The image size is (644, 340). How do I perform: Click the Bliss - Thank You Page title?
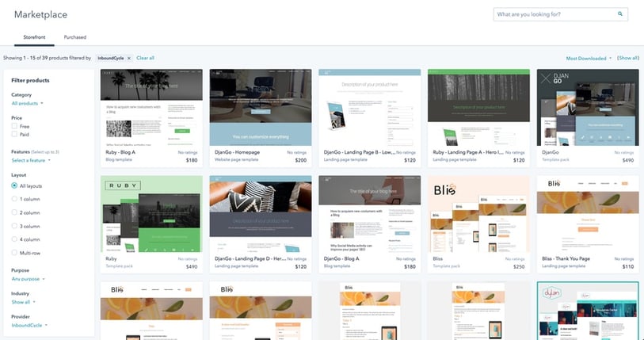566,258
